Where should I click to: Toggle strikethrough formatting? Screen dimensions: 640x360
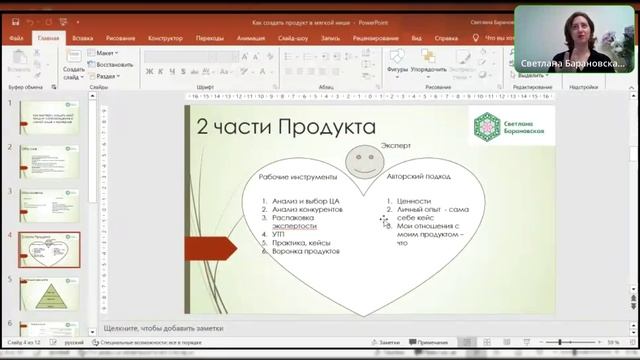click(x=195, y=72)
